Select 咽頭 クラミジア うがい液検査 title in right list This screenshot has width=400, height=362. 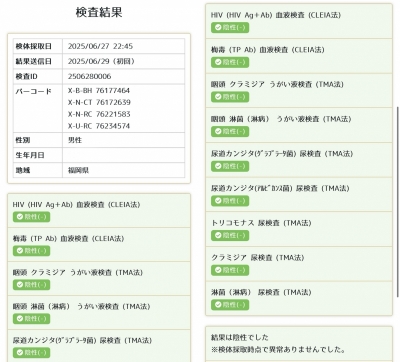pos(277,84)
